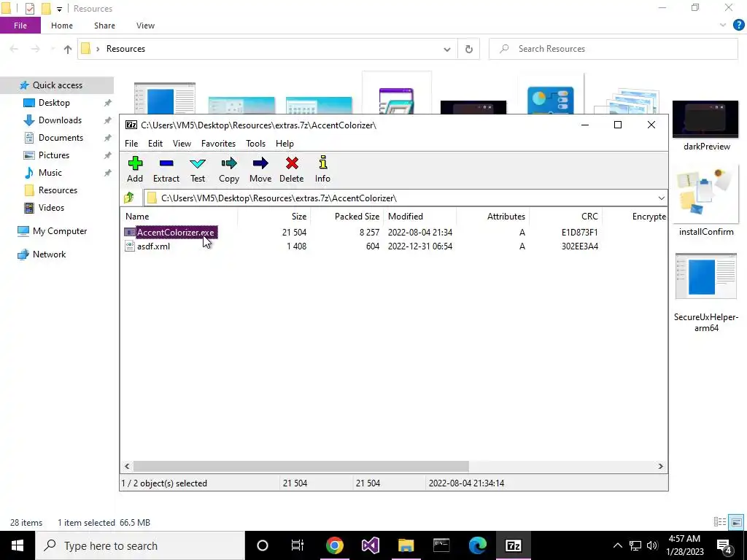Switch Explorer to details view

pos(720,522)
